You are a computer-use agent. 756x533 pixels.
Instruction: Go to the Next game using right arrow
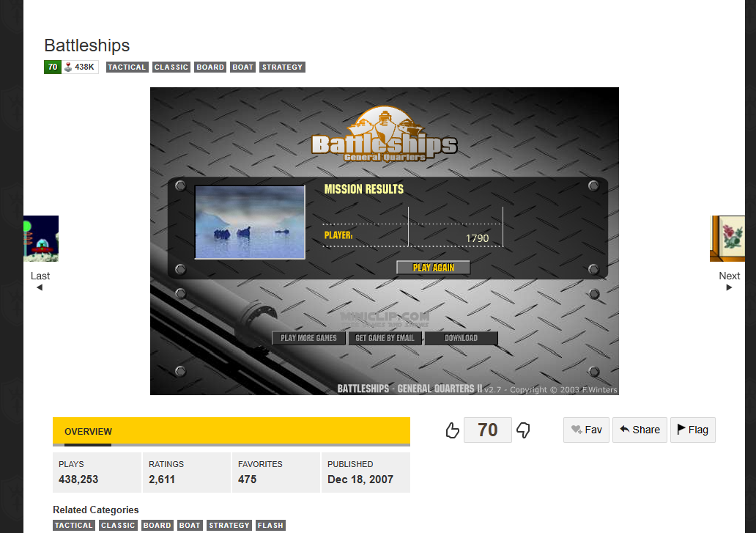(x=729, y=287)
